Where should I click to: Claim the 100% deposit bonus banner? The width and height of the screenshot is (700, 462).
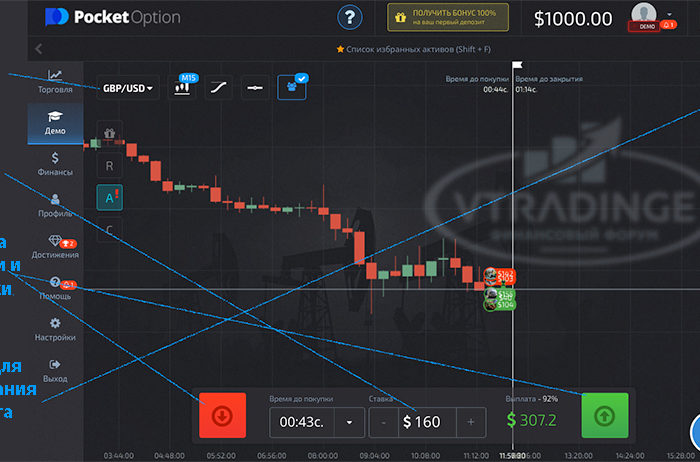[x=448, y=17]
